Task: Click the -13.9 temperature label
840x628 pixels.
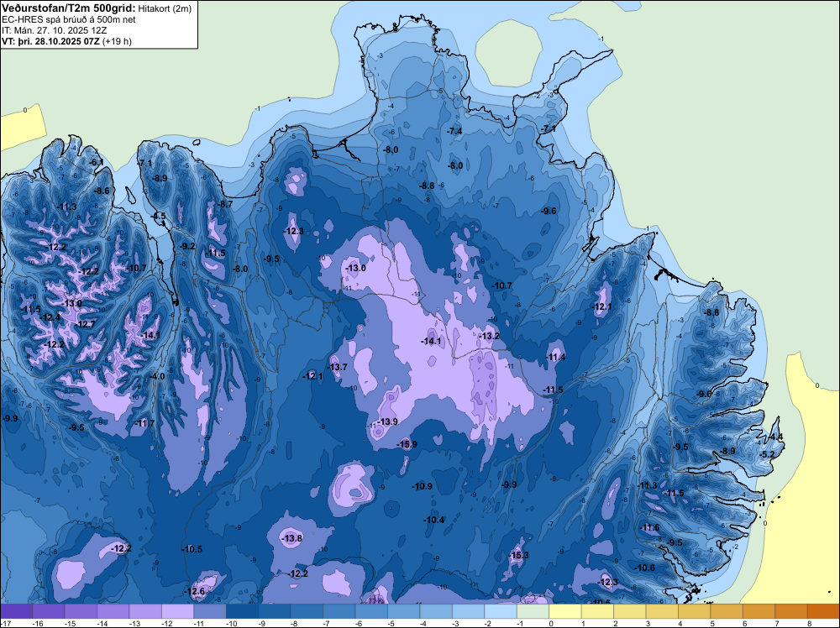Action: pos(387,421)
